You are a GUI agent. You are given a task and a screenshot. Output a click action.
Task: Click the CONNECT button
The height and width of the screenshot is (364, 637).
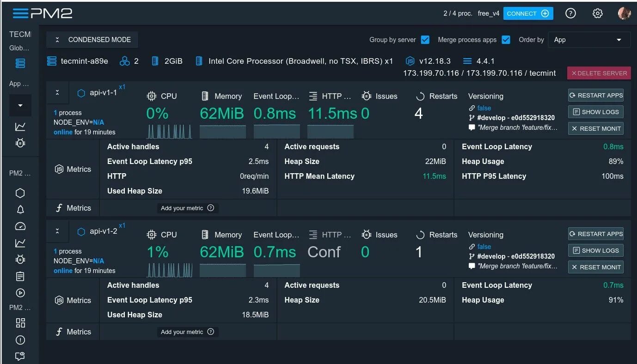(528, 13)
